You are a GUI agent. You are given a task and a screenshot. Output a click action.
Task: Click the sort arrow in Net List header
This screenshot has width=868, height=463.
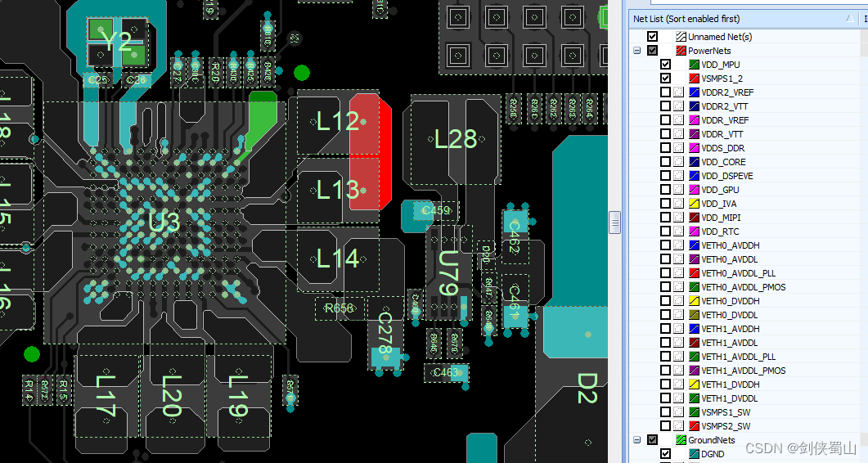[x=850, y=18]
